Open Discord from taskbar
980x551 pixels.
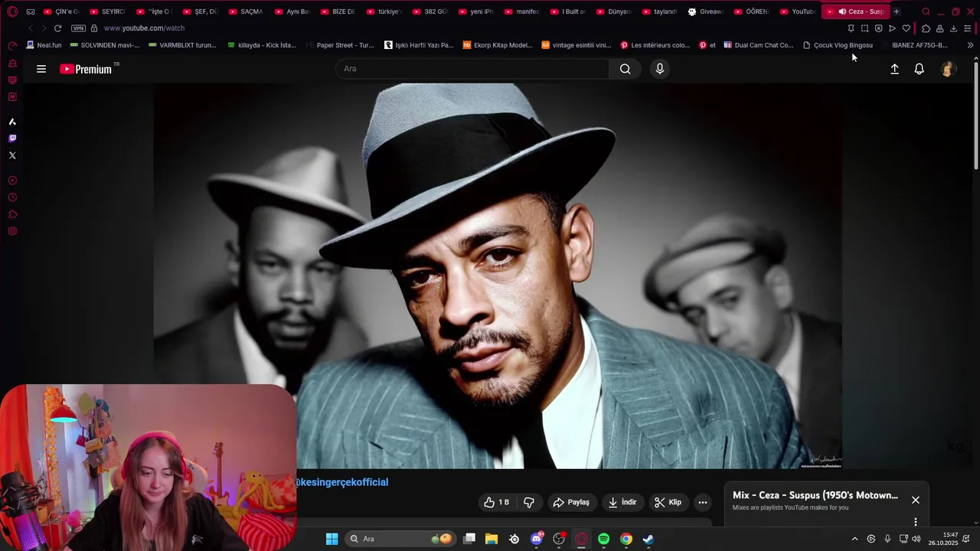pyautogui.click(x=537, y=539)
